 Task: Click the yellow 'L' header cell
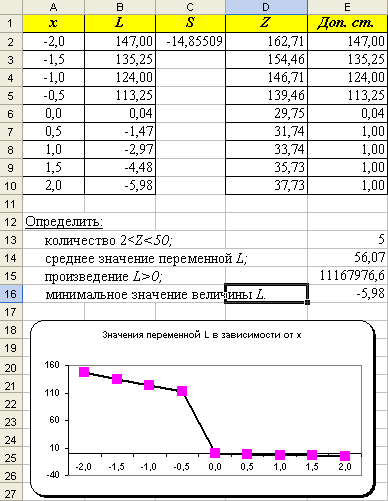(120, 23)
